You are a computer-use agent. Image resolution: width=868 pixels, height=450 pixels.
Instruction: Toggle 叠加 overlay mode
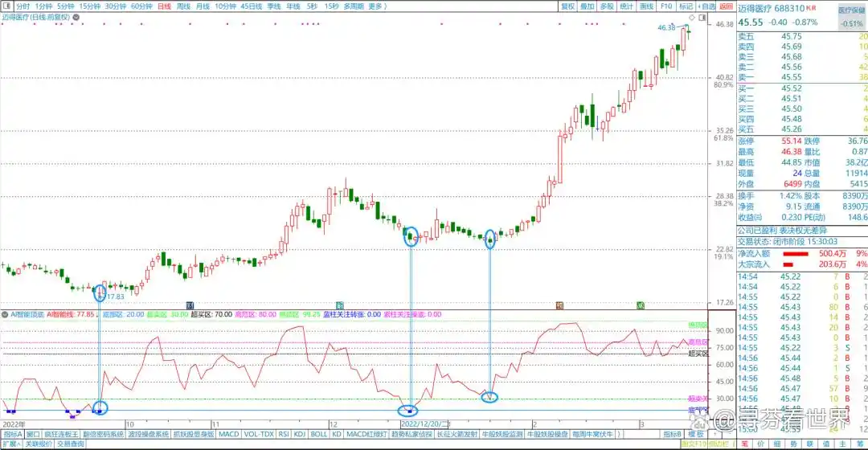(x=588, y=6)
